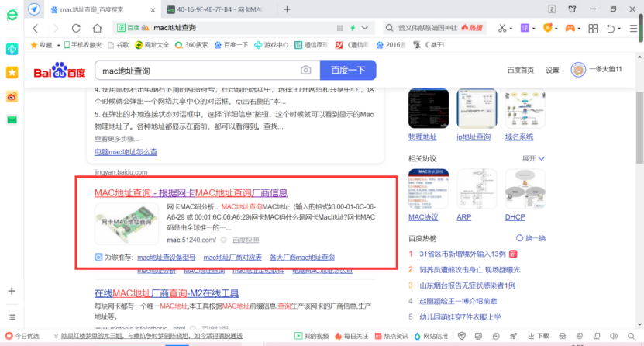Expand the 相关协议 section with 展开

(x=533, y=158)
